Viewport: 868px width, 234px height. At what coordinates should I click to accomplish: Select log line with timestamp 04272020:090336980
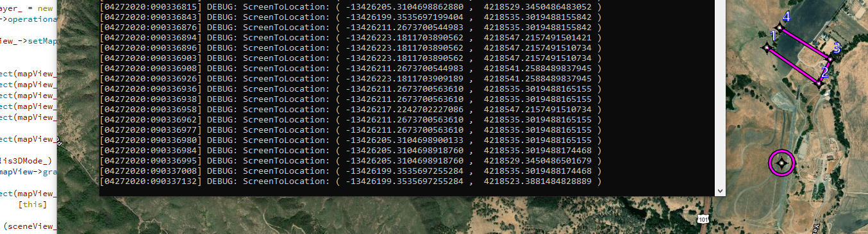pos(351,140)
